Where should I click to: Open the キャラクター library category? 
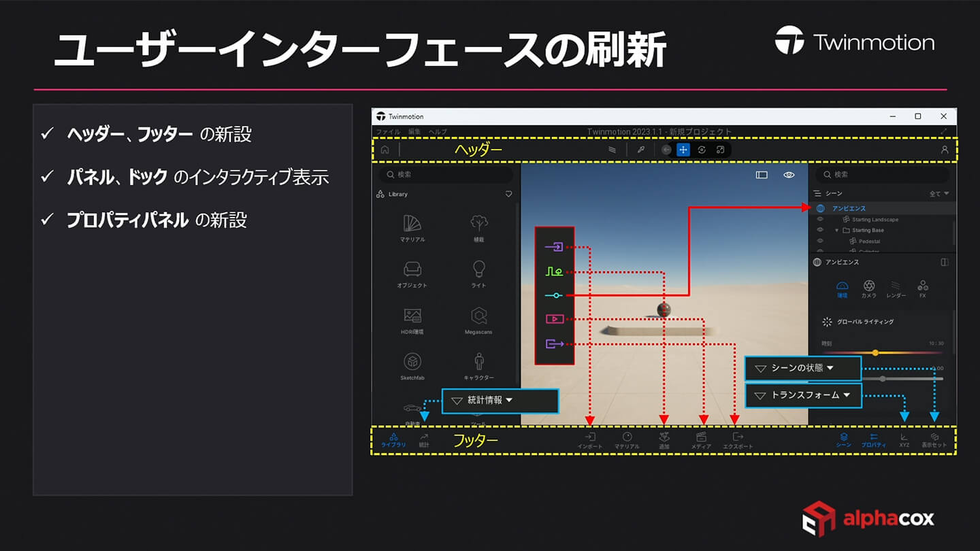[x=478, y=367]
